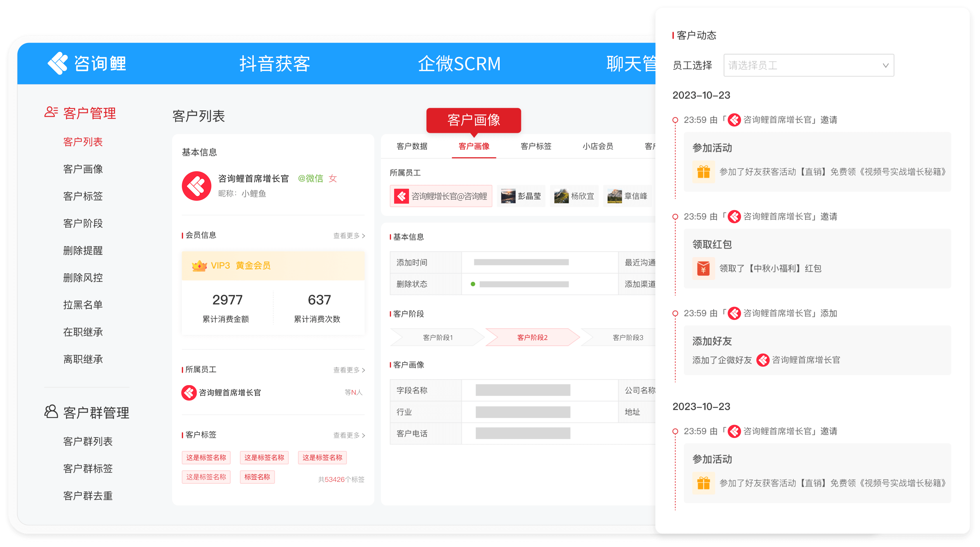Viewport: 980px width, 547px height.
Task: Expand 查看更多 next to 客户标签
Action: [349, 435]
